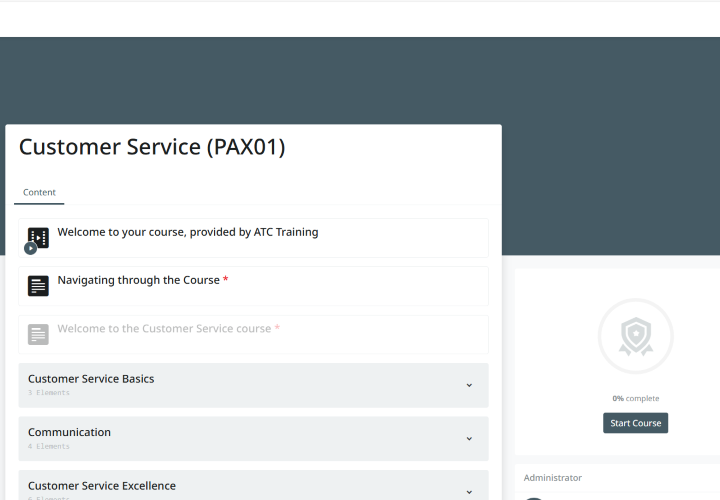Viewport: 720px width, 500px height.
Task: Open 'Welcome to your course, provided by ATC Training'
Action: click(187, 232)
